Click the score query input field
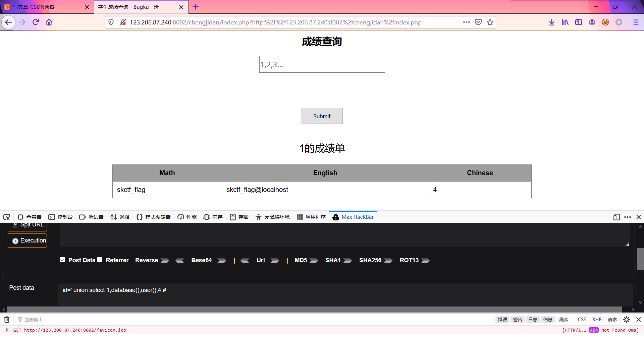Image resolution: width=644 pixels, height=345 pixels. (x=322, y=64)
